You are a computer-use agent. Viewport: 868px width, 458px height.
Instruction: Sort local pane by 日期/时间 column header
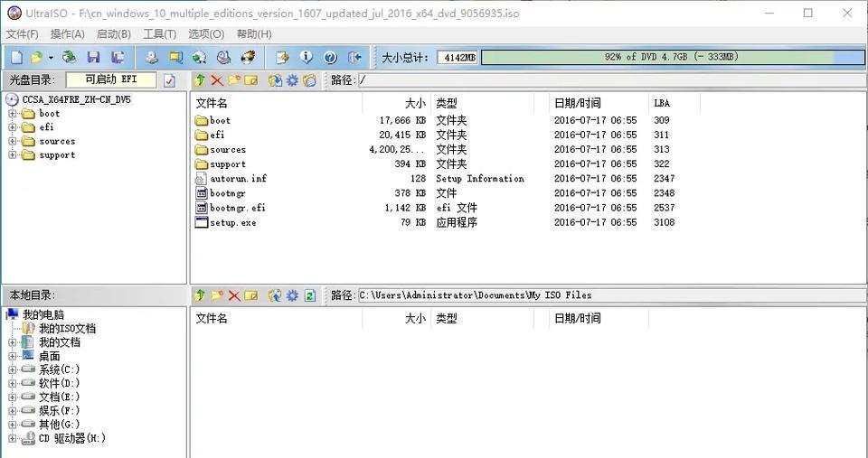(599, 318)
